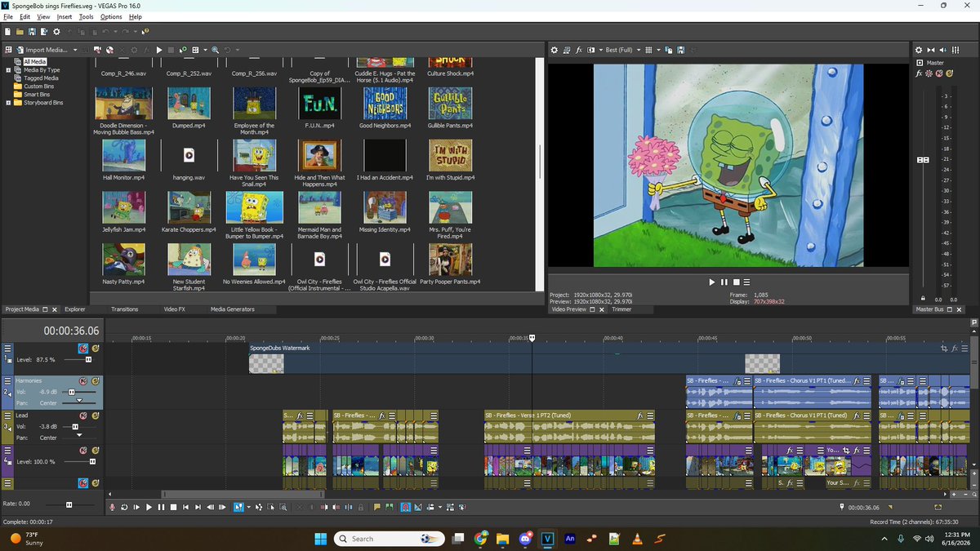Stop timeline playback

pos(173,507)
